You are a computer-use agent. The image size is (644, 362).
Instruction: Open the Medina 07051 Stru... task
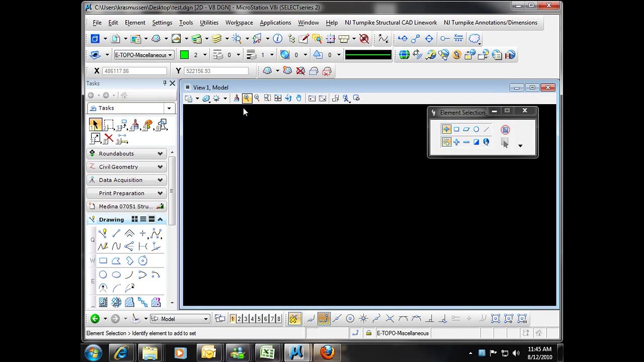128,207
